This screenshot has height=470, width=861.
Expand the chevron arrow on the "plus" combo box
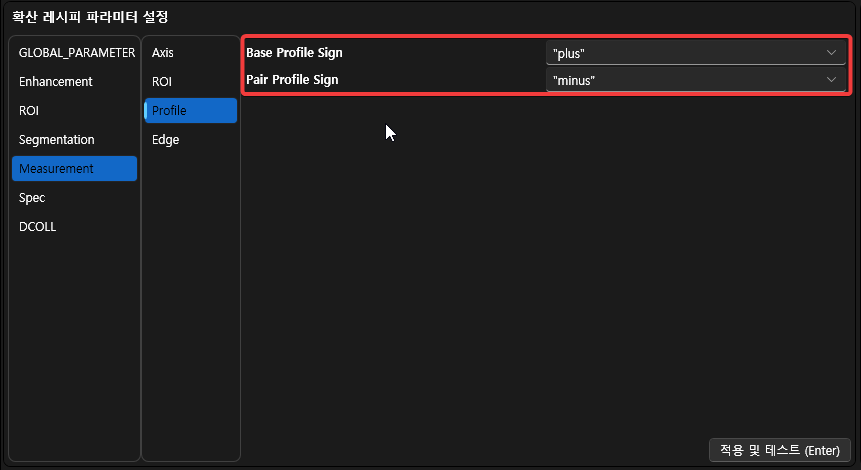(x=832, y=53)
